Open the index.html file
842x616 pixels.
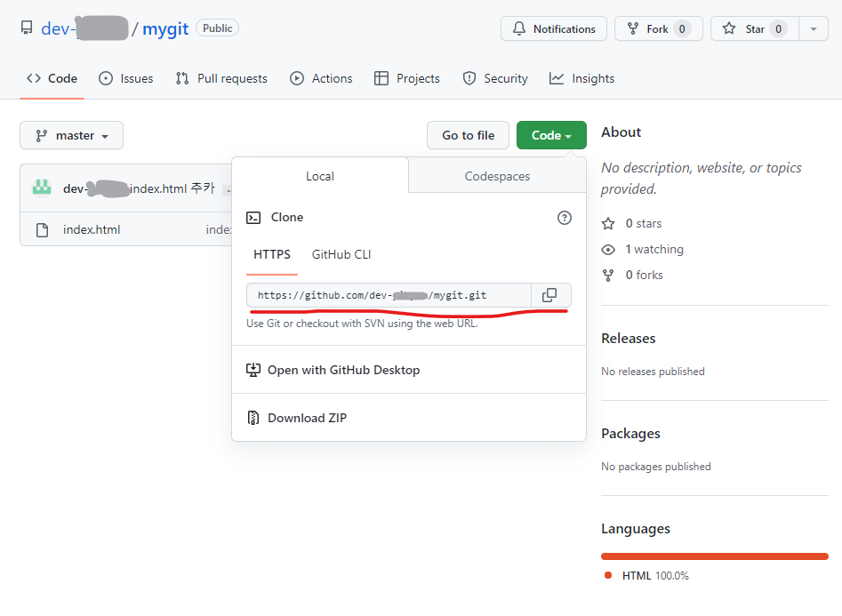pos(92,229)
